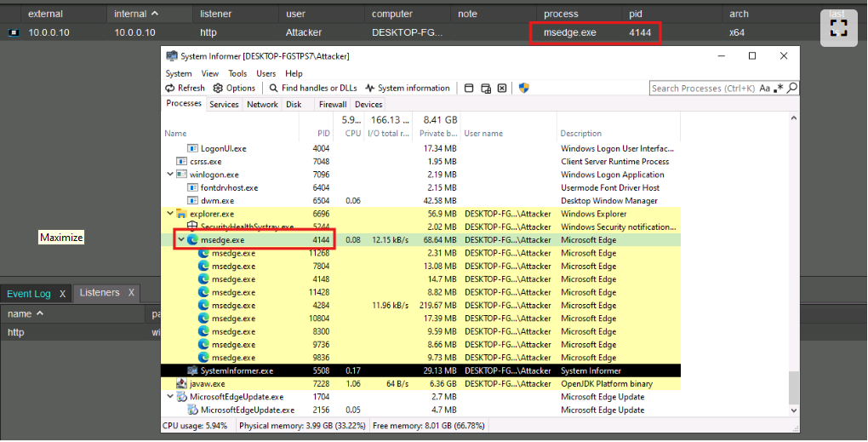Select the winlogon.exe process icon
Viewport: 868px width, 442px height.
click(181, 175)
